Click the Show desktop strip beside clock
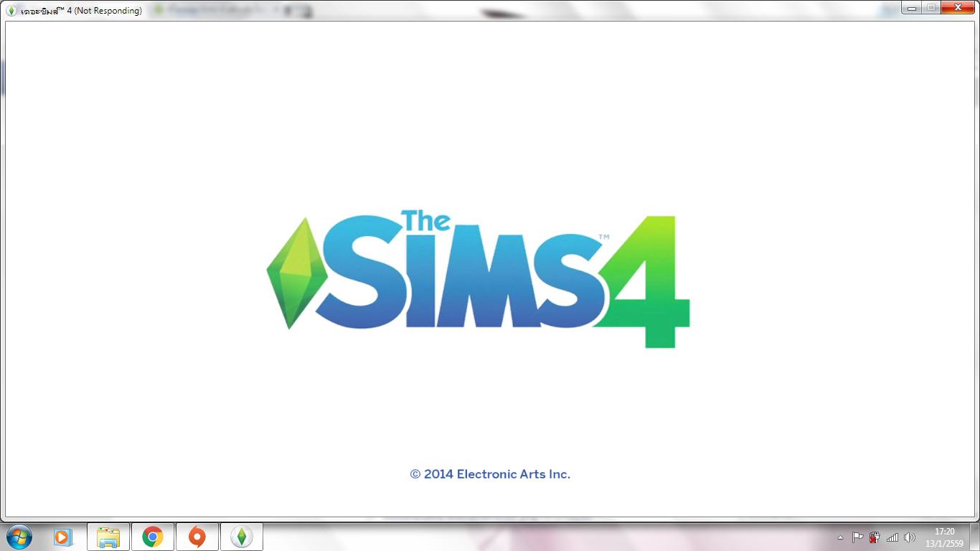 tap(974, 537)
